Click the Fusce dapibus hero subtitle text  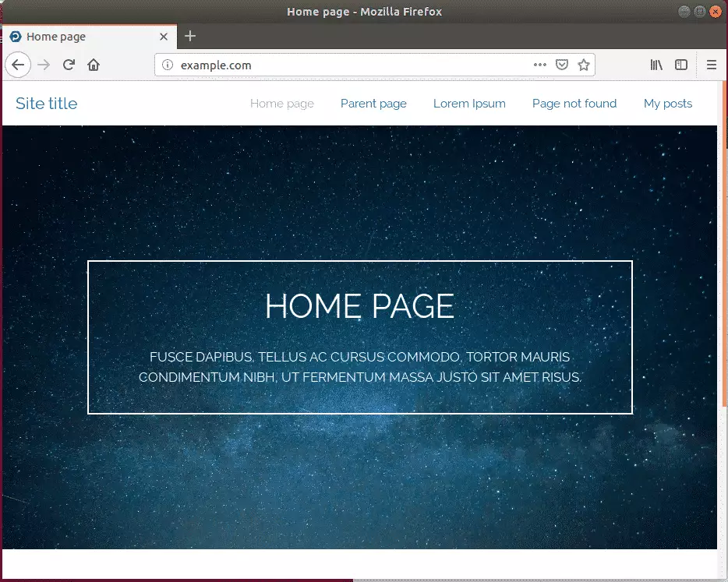click(360, 367)
